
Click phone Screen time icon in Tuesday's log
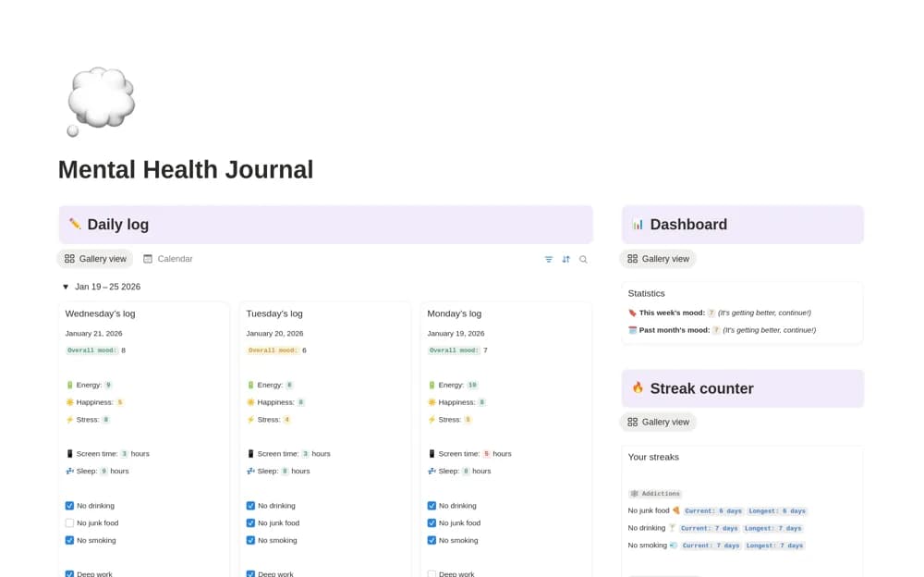tap(250, 454)
